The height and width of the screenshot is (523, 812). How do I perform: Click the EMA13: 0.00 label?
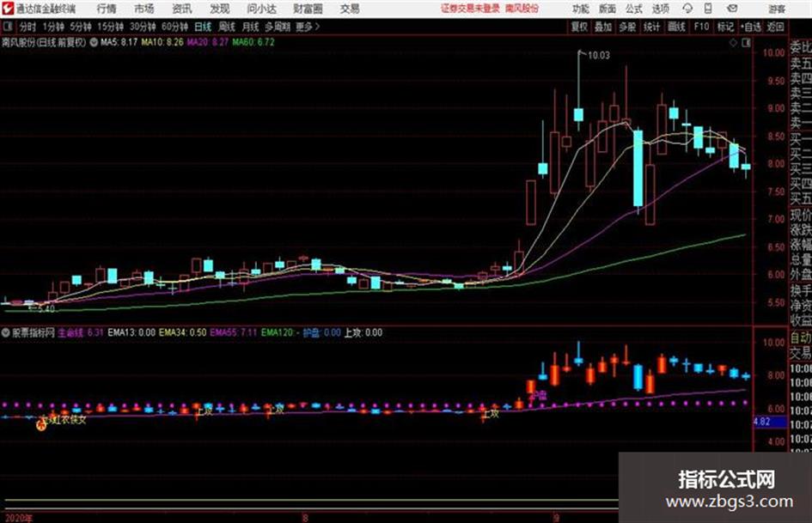131,332
